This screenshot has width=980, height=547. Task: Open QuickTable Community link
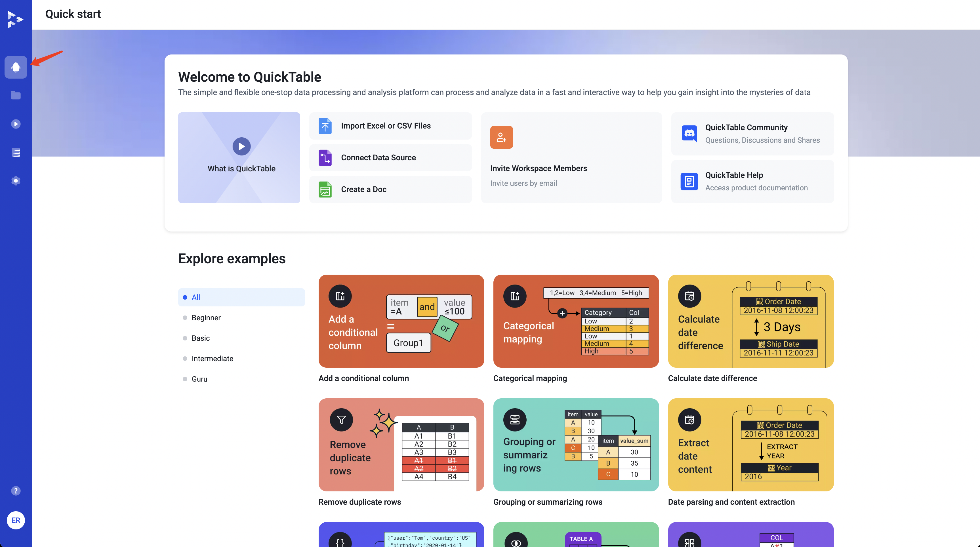(x=752, y=134)
